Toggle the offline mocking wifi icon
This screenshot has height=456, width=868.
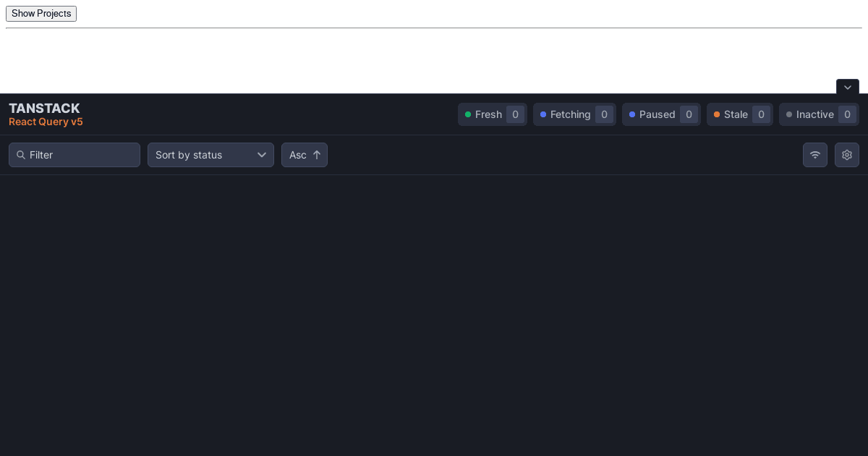[815, 155]
